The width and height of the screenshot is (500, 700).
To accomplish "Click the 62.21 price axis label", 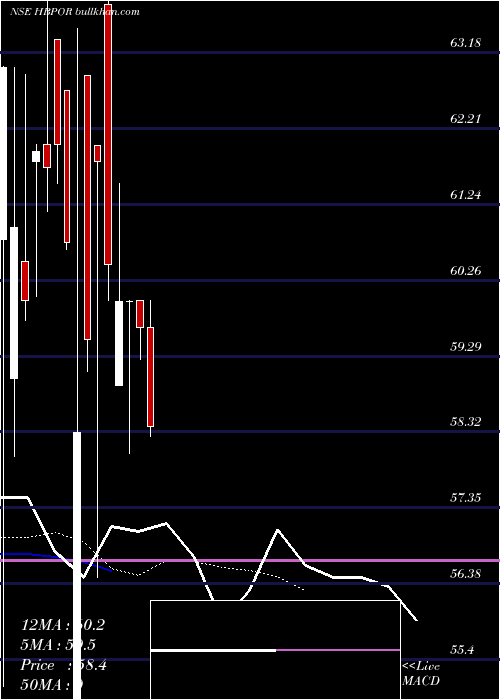I will [466, 119].
